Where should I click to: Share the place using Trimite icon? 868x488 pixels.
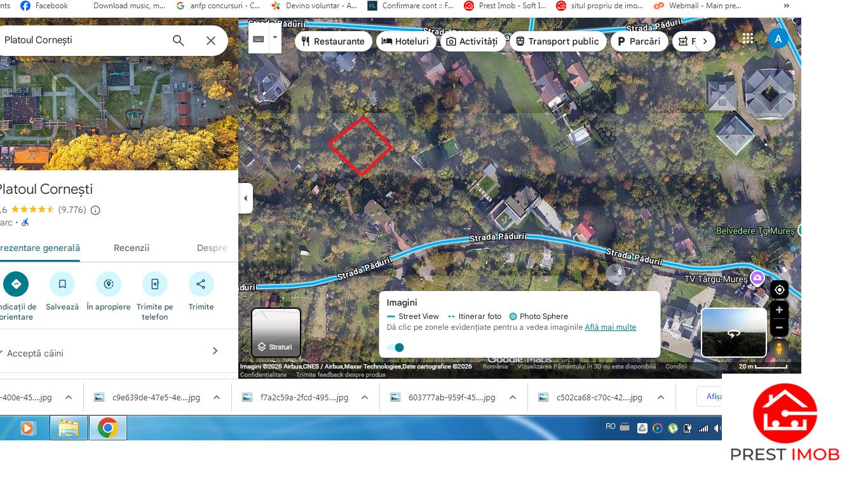pyautogui.click(x=201, y=284)
